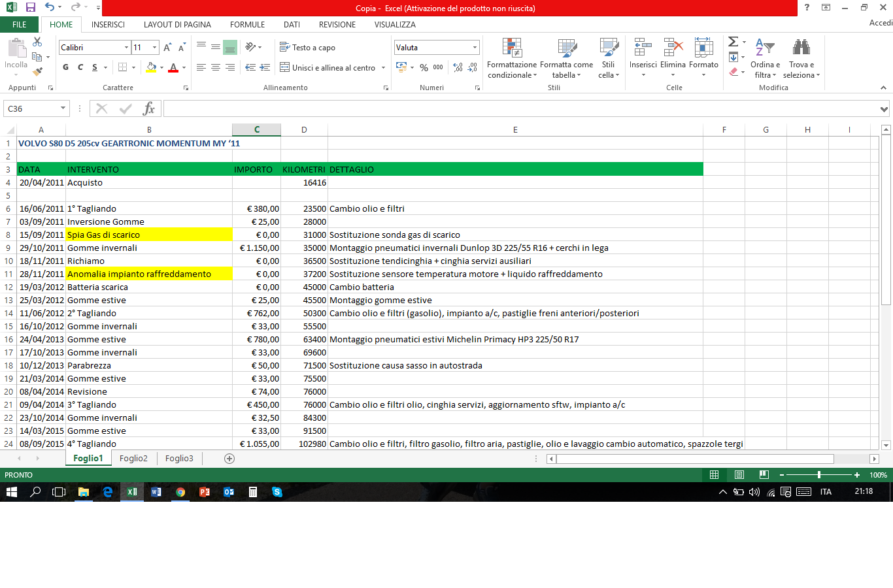Click the text orientation icon

[250, 47]
